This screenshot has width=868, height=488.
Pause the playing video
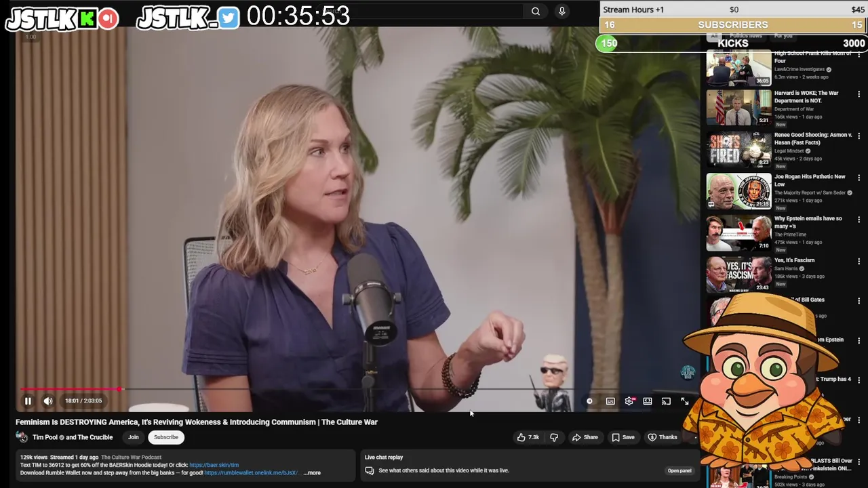(x=28, y=401)
